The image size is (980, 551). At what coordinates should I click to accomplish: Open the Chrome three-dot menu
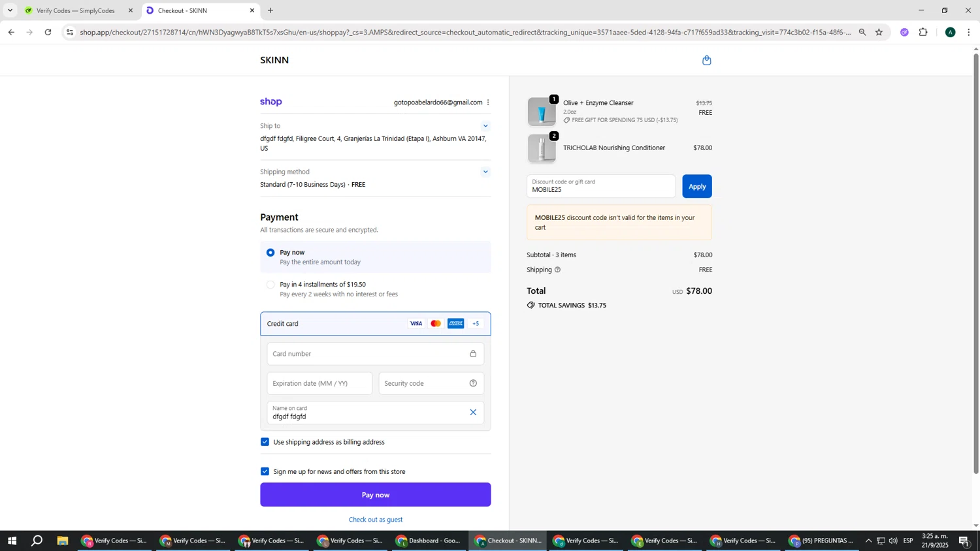pyautogui.click(x=969, y=32)
